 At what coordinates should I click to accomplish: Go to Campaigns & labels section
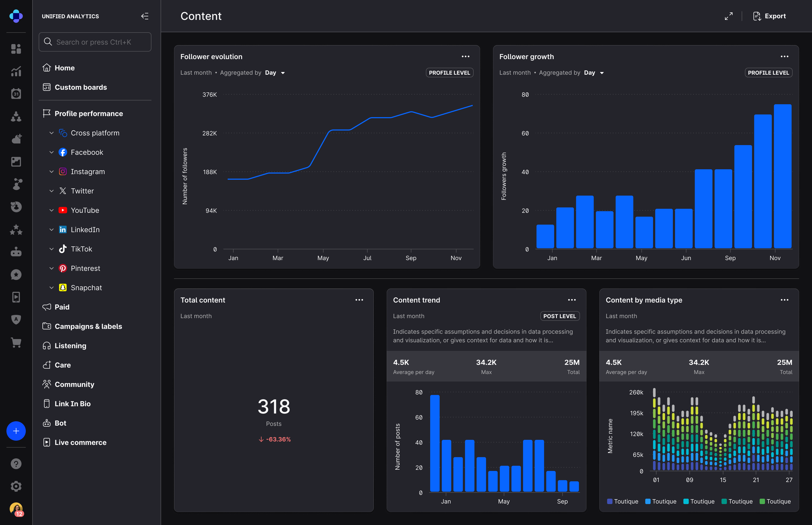tap(88, 326)
